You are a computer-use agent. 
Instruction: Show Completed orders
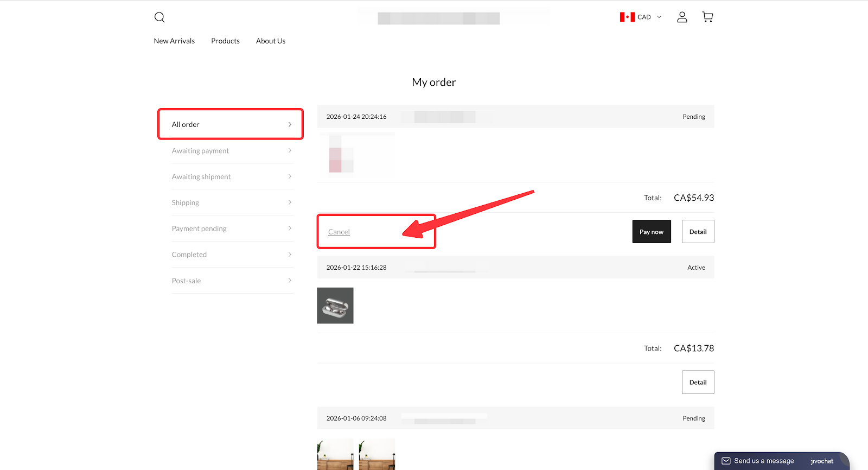point(189,255)
